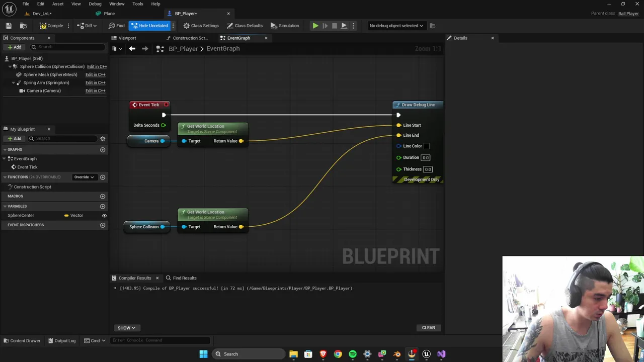
Task: Click the Browse to asset icon
Action: coord(23,26)
